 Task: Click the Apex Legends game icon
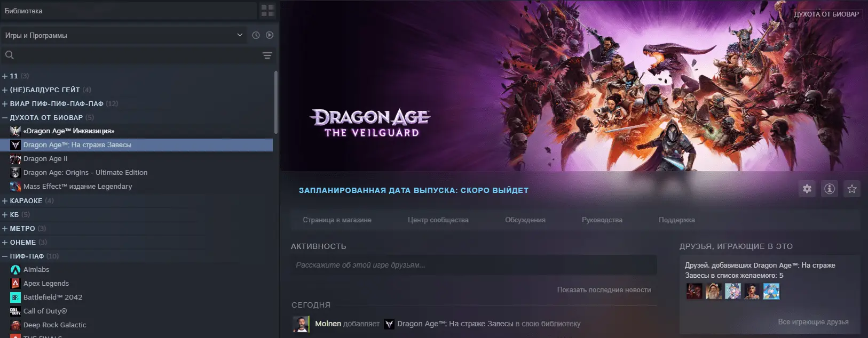[x=15, y=284]
